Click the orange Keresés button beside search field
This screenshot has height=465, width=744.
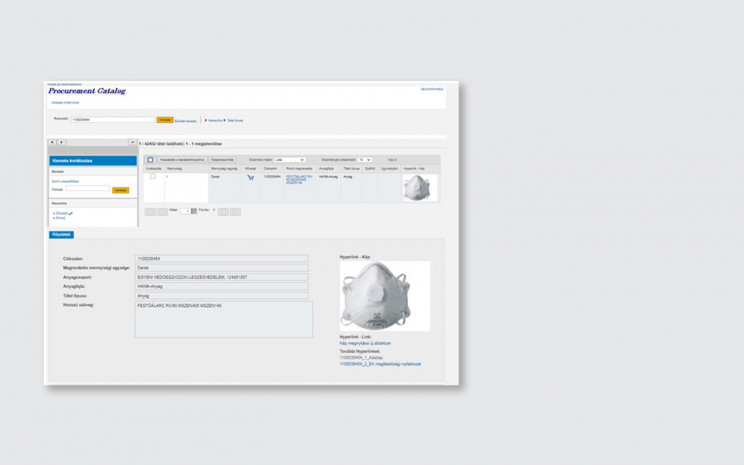click(165, 120)
